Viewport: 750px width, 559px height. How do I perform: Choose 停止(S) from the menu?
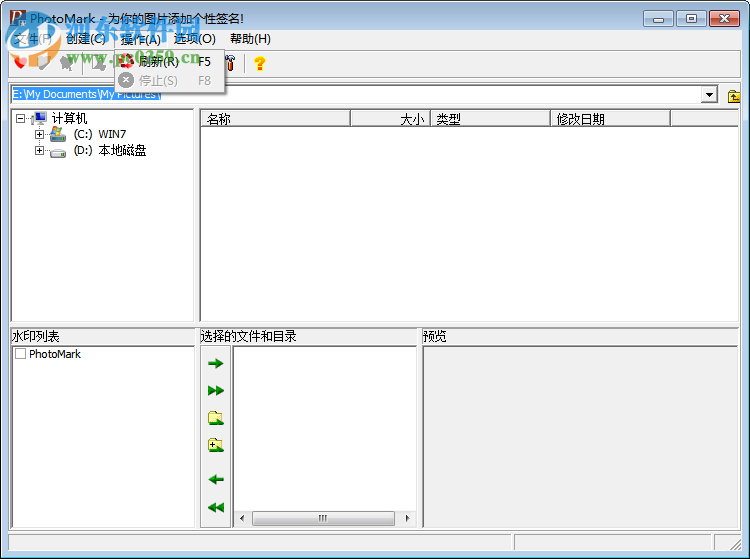pos(169,80)
